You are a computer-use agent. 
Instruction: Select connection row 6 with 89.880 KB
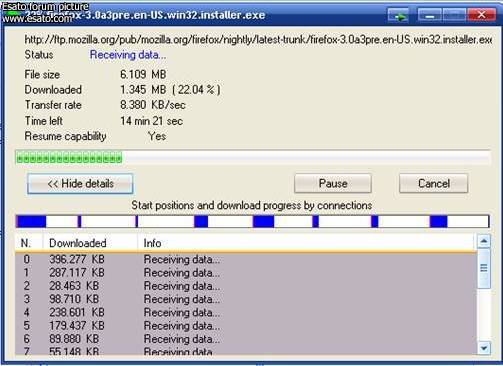click(x=246, y=339)
